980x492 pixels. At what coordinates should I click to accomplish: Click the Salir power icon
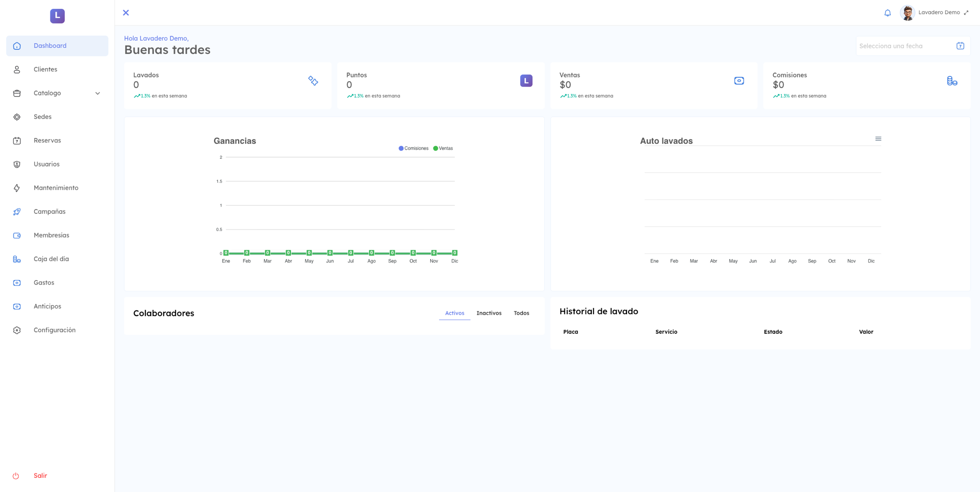click(x=16, y=476)
